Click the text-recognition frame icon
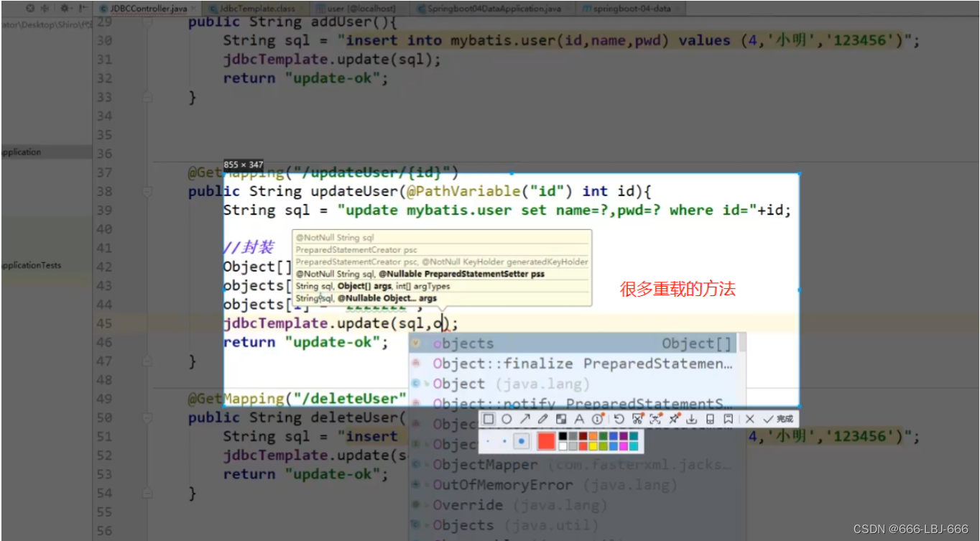Screen dimensions: 980x541 (x=655, y=419)
